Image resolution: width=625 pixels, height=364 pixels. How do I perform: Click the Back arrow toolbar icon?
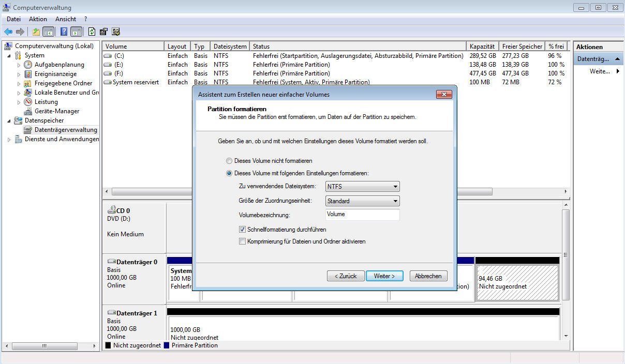[x=8, y=32]
